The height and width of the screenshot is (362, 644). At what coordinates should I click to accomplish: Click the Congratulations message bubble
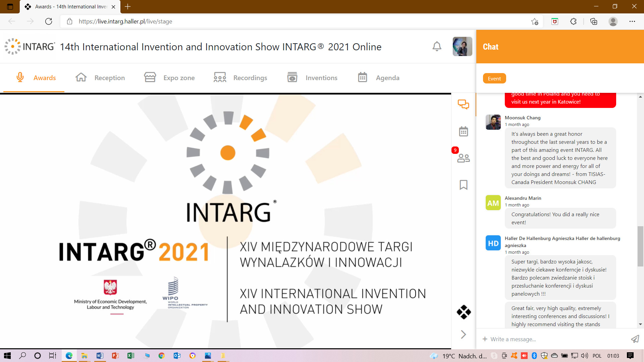click(560, 218)
